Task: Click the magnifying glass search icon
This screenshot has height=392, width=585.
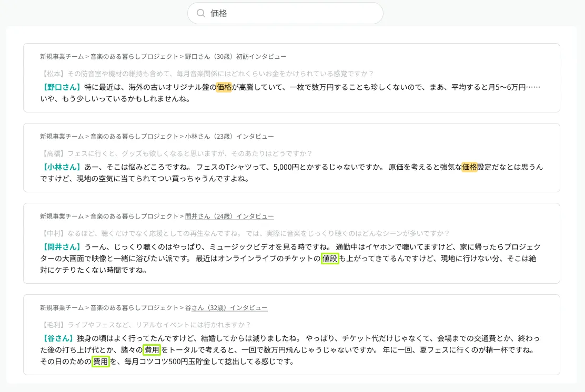Action: click(x=200, y=13)
